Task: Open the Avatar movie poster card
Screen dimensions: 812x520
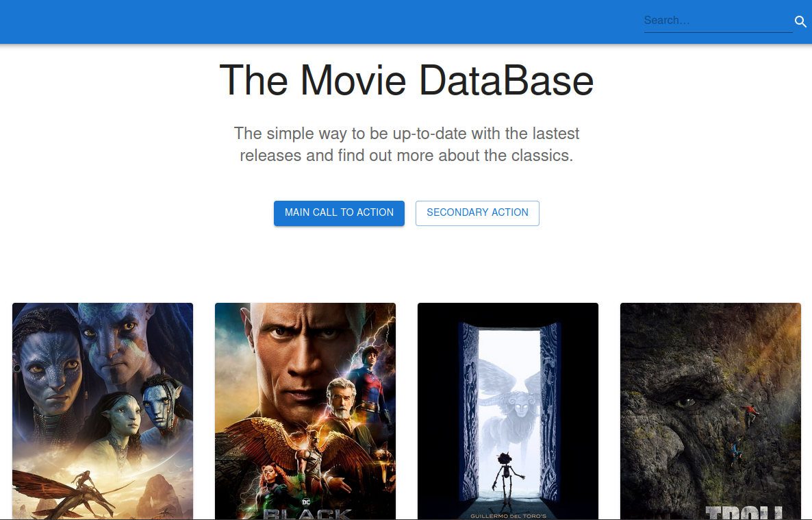Action: tap(103, 411)
